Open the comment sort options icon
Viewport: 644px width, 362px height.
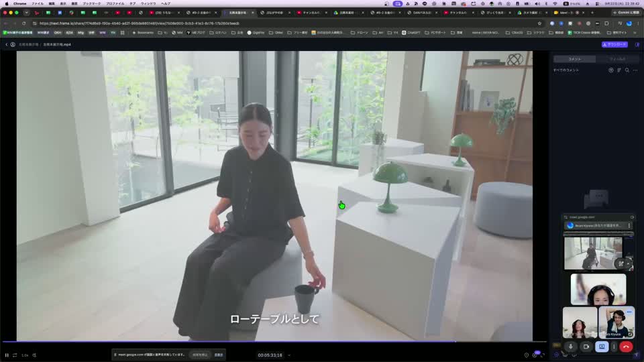[x=619, y=70]
